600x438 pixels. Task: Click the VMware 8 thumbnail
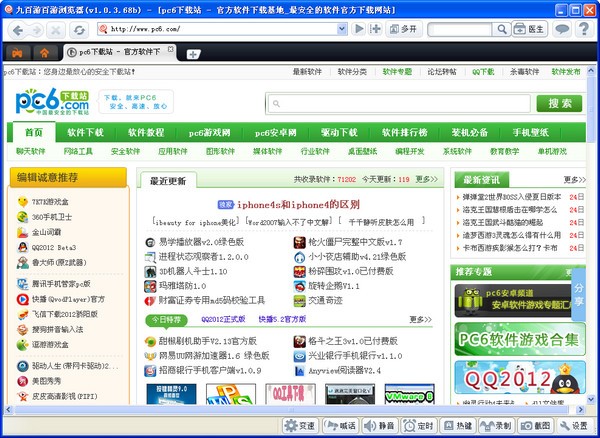pos(409,394)
